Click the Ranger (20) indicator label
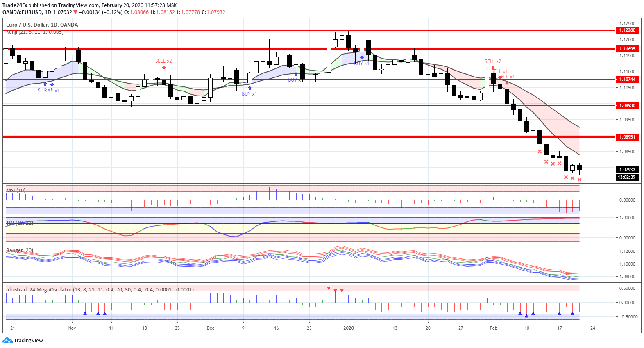 coord(20,250)
